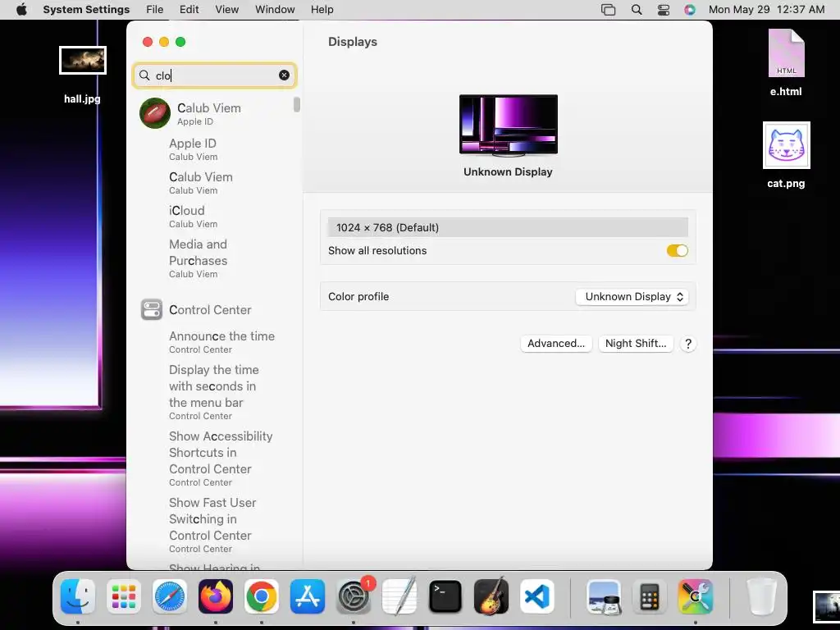Open the Window menu
Screen dimensions: 840x630
pos(275,10)
